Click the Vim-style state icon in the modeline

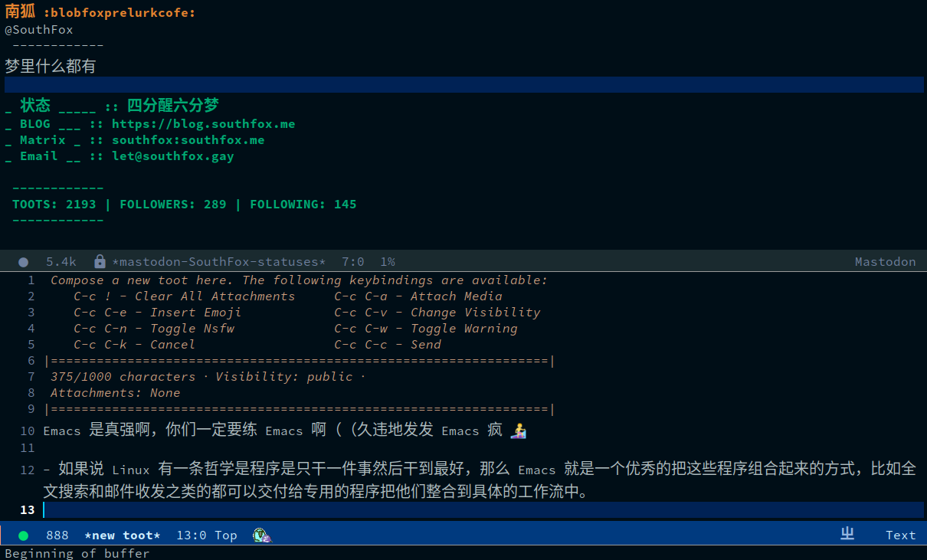pos(263,535)
